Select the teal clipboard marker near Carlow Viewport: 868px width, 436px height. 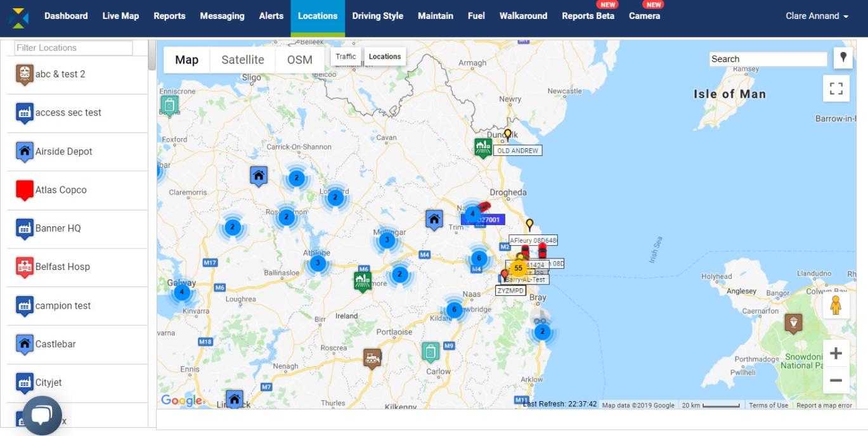tap(431, 352)
